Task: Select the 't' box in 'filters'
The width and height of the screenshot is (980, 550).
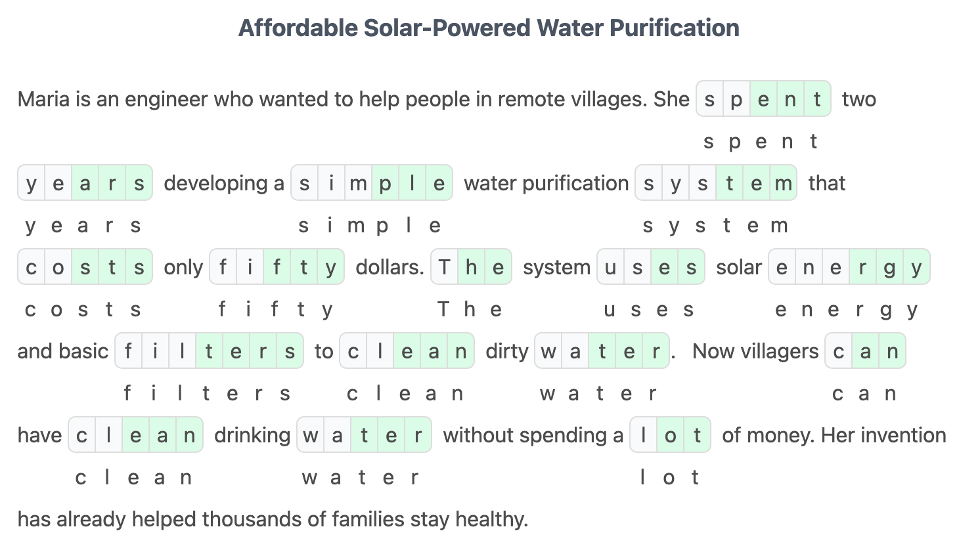Action: point(209,351)
